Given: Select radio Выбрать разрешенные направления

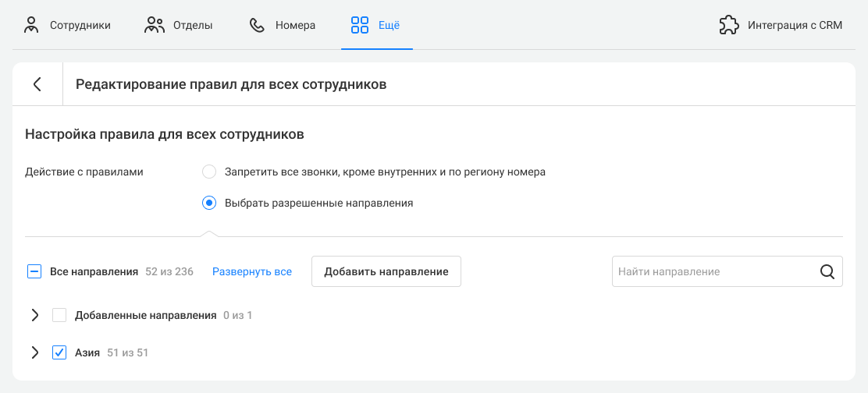Looking at the screenshot, I should point(208,203).
